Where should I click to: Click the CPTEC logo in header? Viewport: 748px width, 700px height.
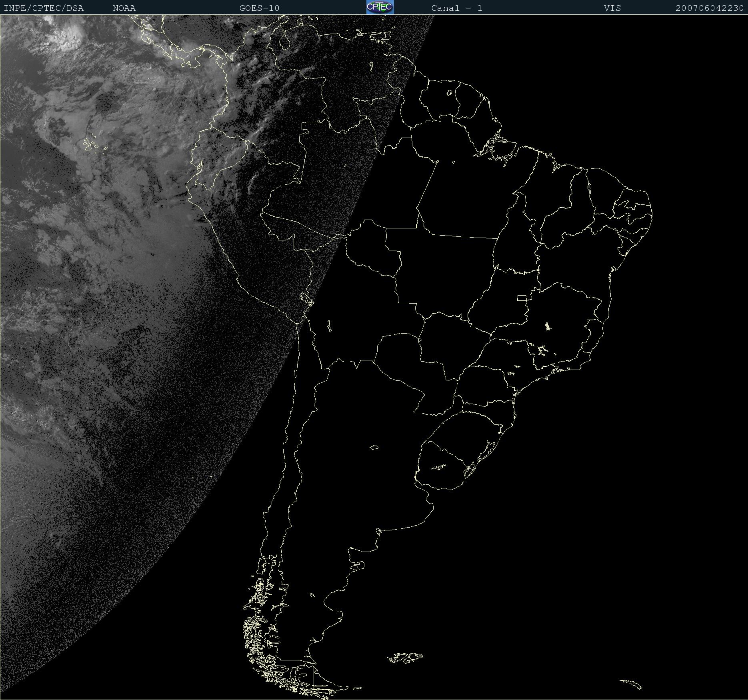tap(380, 7)
